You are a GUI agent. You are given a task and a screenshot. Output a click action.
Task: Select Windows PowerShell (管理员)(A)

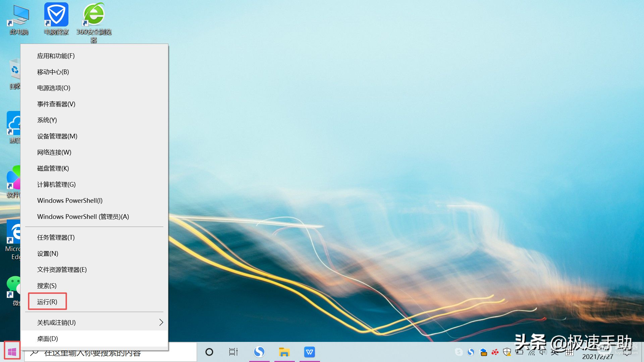(x=83, y=217)
